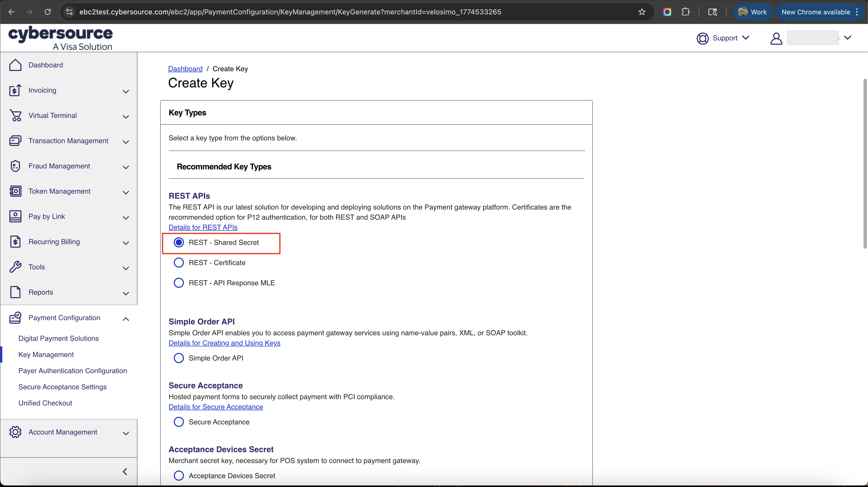Open Digital Payment Solutions submenu item

click(59, 339)
